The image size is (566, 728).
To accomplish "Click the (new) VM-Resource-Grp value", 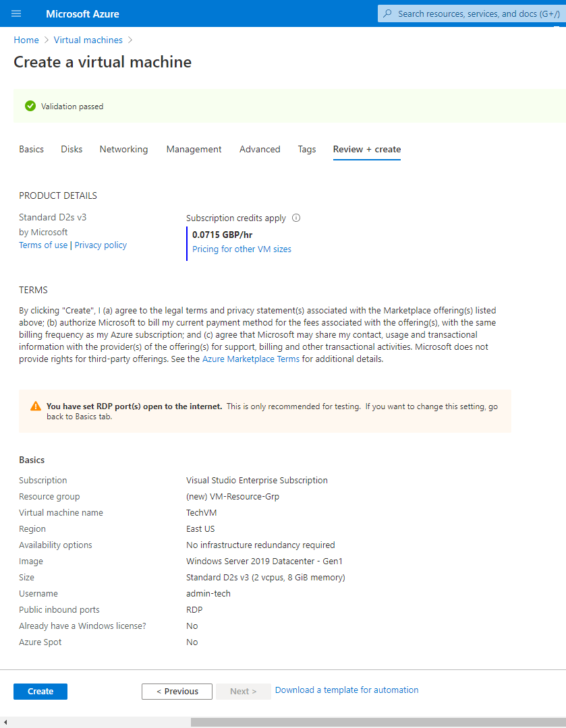I will coord(233,496).
